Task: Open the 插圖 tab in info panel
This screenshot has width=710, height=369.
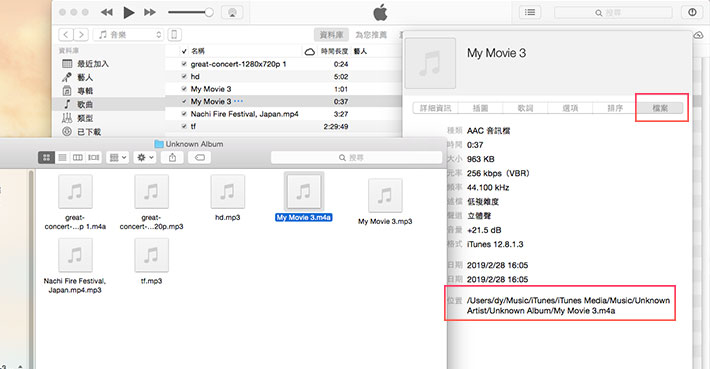Action: 480,108
